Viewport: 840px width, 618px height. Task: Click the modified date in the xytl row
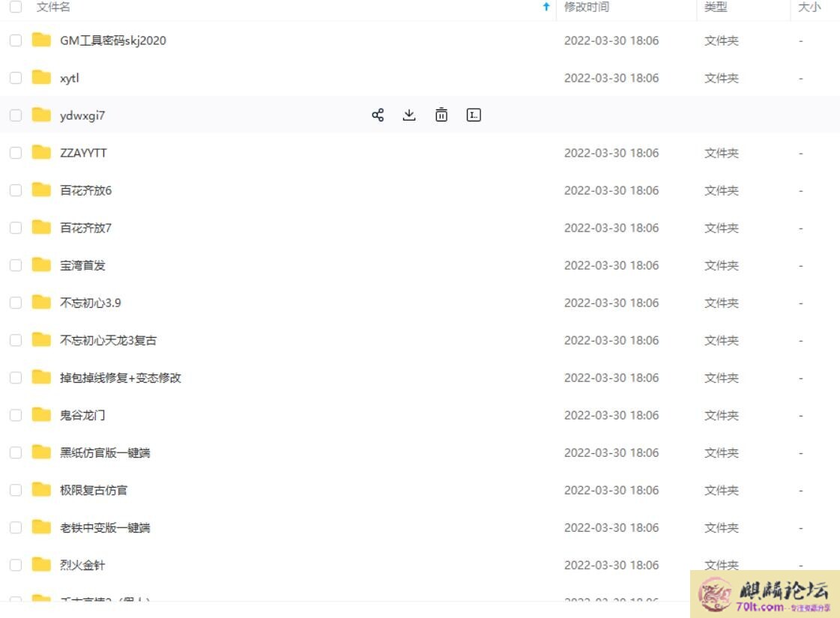(611, 78)
